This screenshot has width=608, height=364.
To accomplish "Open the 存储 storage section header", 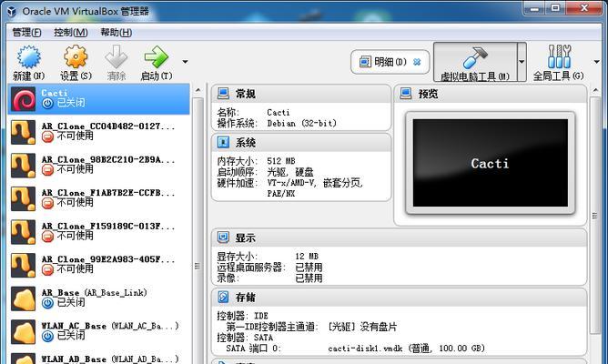I will point(399,298).
